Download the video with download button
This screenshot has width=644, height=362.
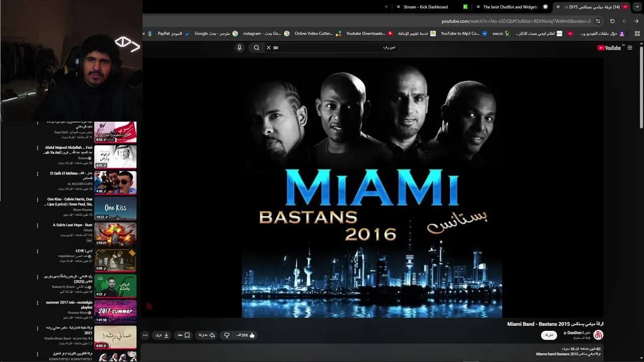click(x=162, y=335)
